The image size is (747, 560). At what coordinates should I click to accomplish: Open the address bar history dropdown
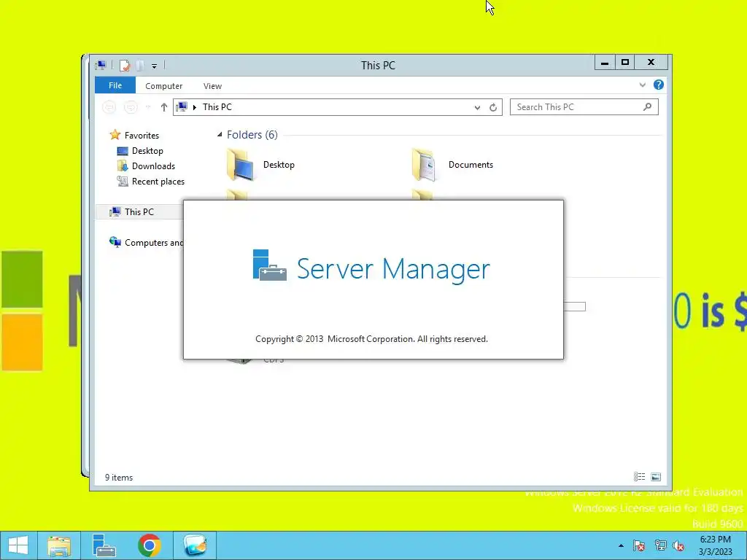click(477, 108)
